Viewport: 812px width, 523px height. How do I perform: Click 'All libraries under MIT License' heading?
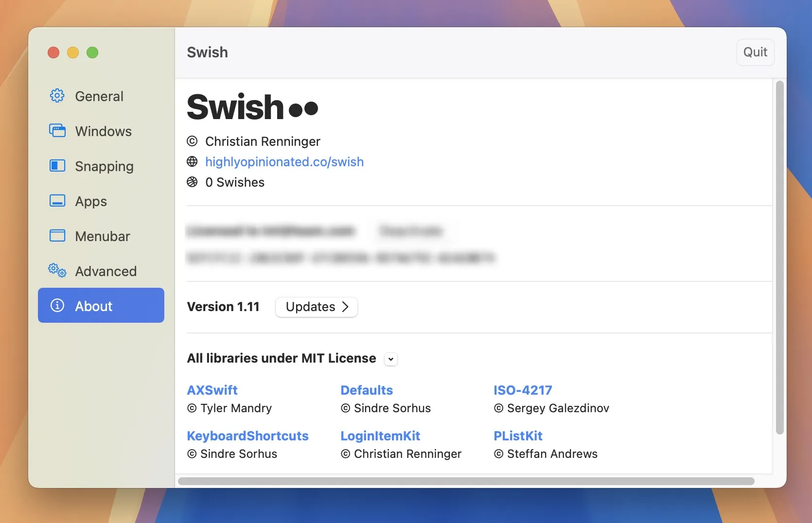pyautogui.click(x=282, y=358)
